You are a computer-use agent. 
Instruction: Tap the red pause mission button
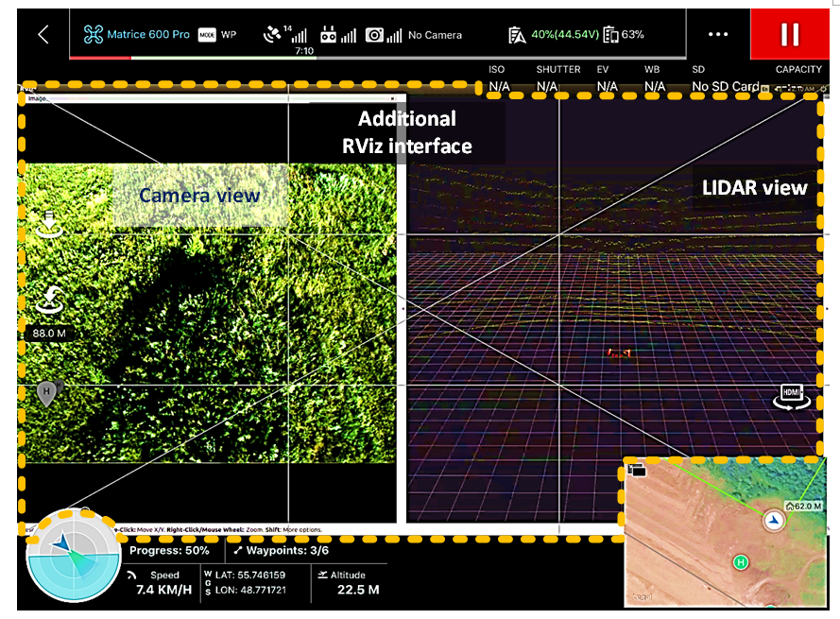pyautogui.click(x=790, y=34)
